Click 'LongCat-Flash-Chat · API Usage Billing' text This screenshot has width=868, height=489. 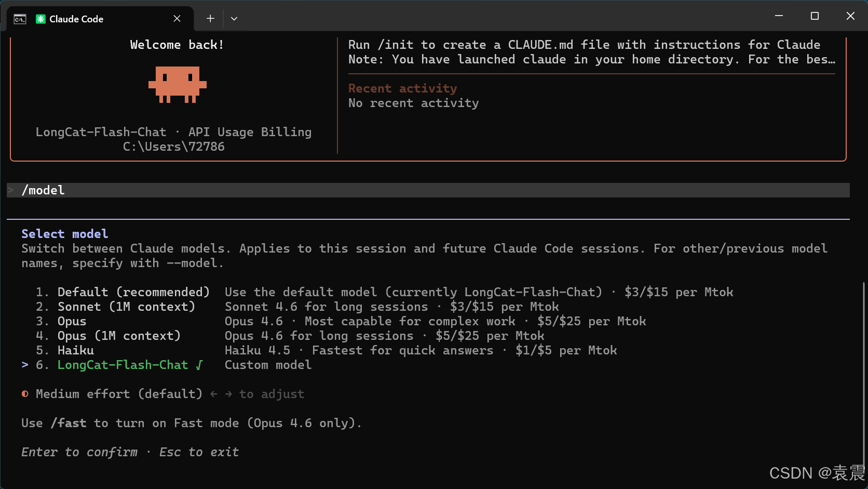[x=173, y=132]
